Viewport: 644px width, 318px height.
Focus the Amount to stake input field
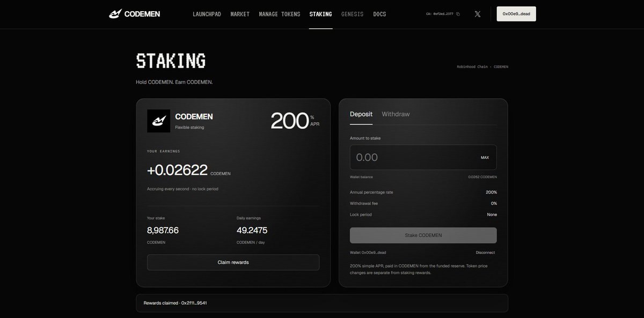pos(423,157)
